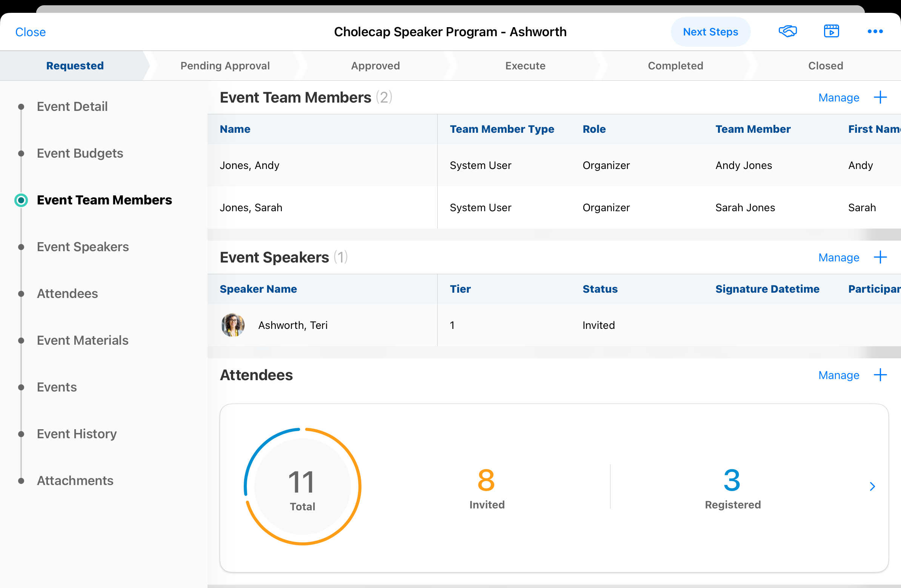Viewport: 901px width, 588px height.
Task: Open the media player calendar icon
Action: coord(831,31)
